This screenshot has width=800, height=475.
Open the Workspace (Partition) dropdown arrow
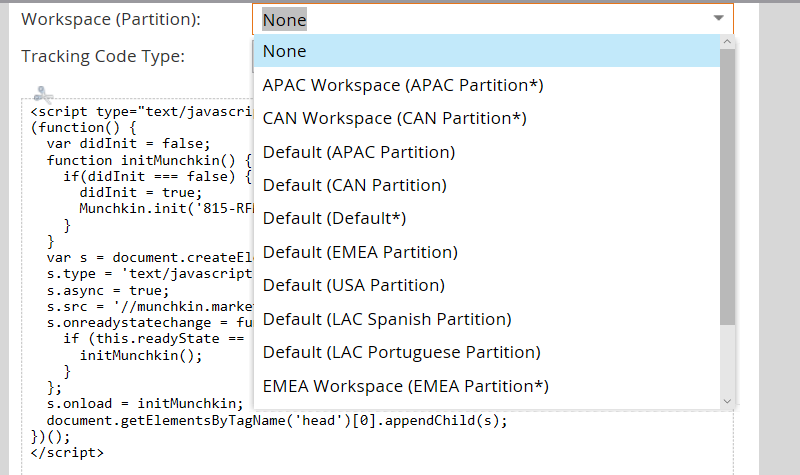pyautogui.click(x=718, y=19)
